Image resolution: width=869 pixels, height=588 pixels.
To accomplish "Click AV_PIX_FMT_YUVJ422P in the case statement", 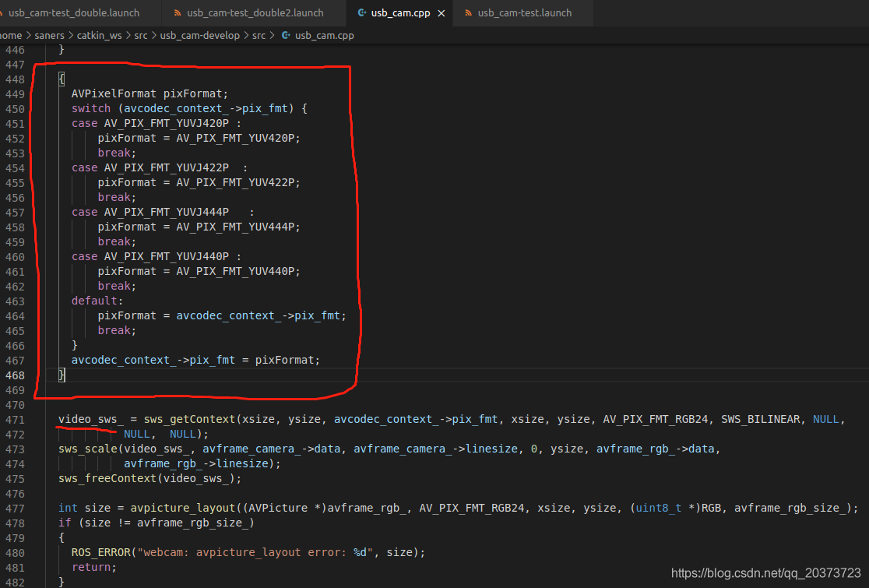I will pyautogui.click(x=167, y=168).
